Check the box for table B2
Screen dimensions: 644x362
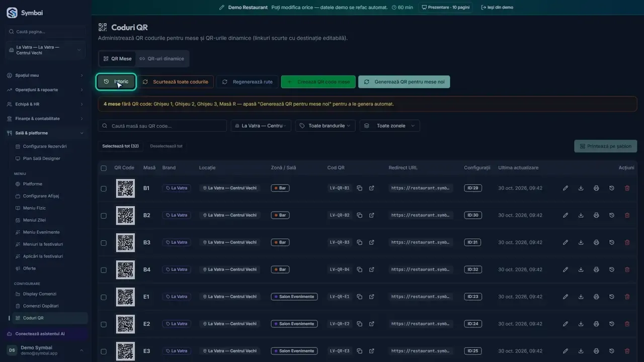(x=104, y=216)
